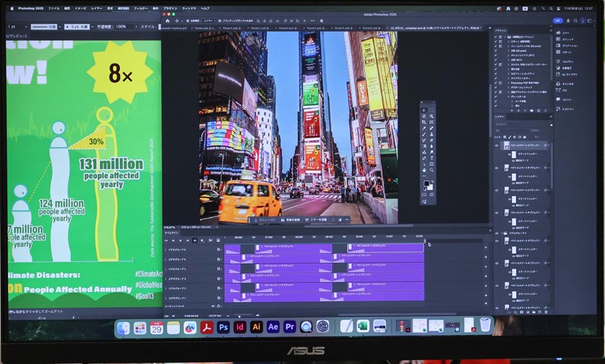Open the Channels panel icon

point(559,83)
